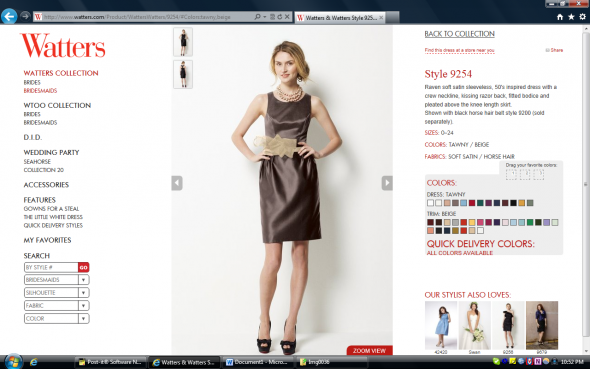The image size is (590, 369).
Task: Open white bridal gown stylist thumbnail
Action: click(474, 326)
